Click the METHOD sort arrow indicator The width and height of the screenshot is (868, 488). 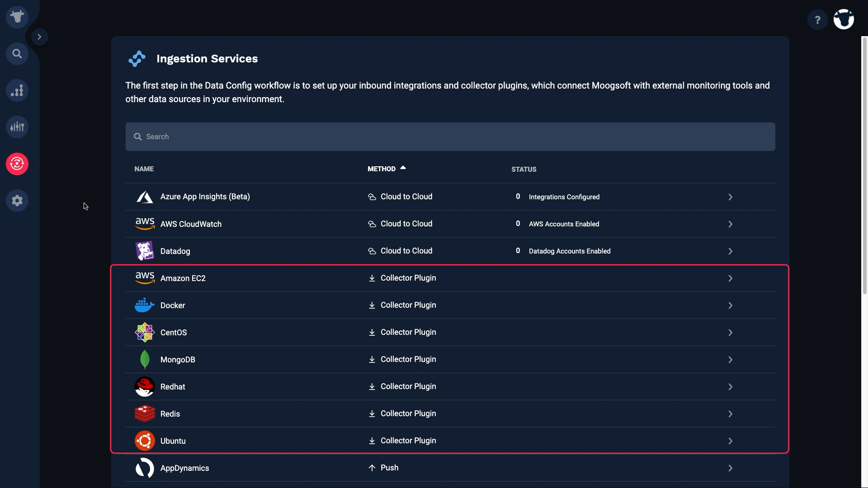coord(403,168)
